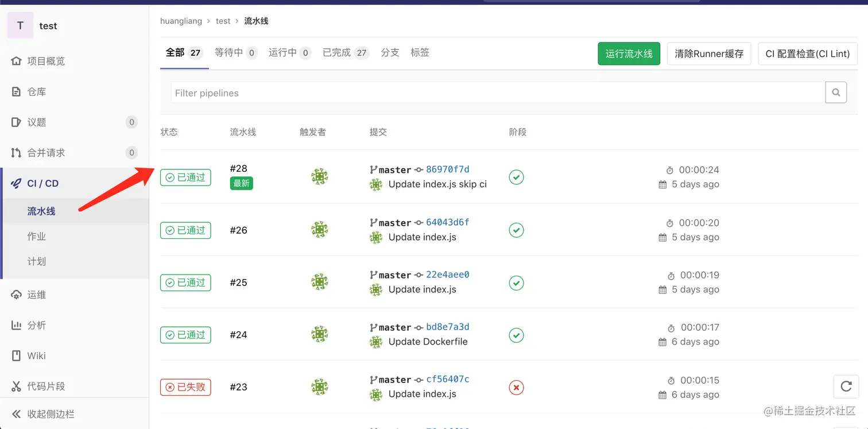
Task: Click the CI 配置检查(CI Lint) button
Action: (808, 53)
